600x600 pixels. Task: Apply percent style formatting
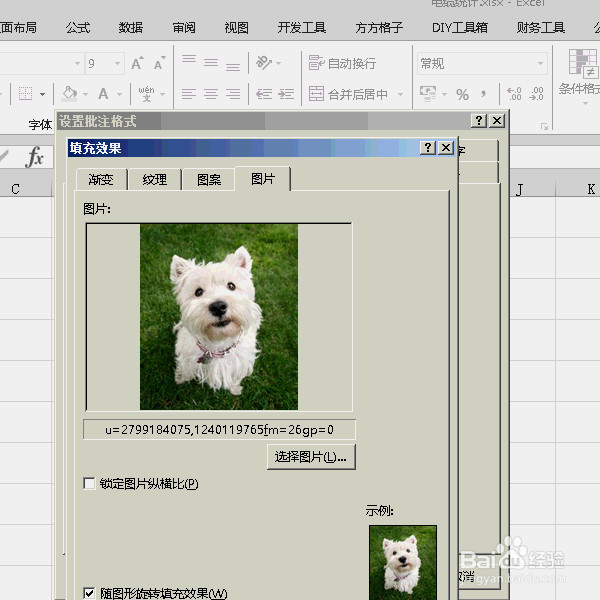point(462,95)
